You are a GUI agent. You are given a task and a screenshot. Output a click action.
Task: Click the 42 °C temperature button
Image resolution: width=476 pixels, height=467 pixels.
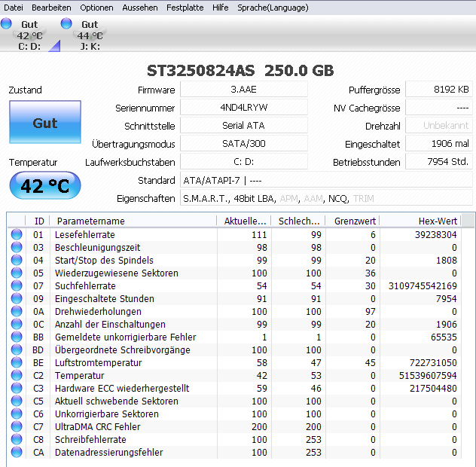[45, 185]
